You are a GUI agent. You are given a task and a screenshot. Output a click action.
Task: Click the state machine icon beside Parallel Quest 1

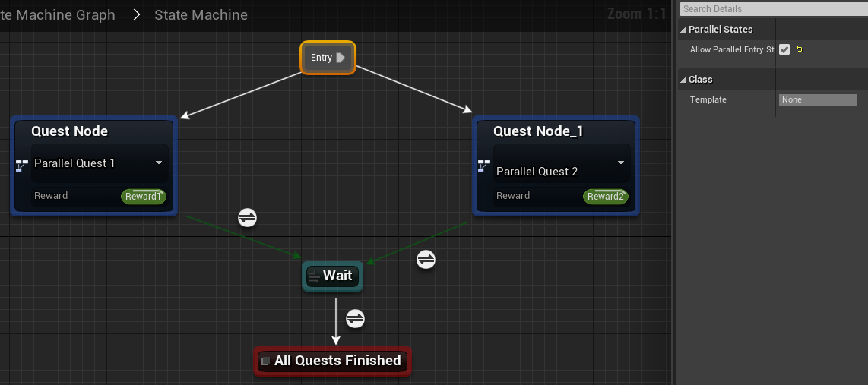(22, 164)
